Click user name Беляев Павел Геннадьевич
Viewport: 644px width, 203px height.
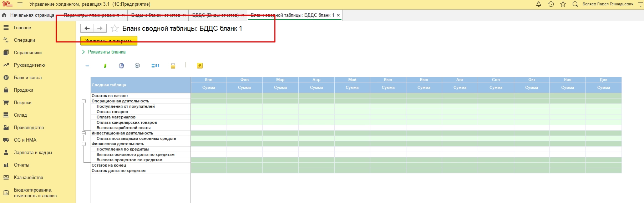pyautogui.click(x=608, y=4)
